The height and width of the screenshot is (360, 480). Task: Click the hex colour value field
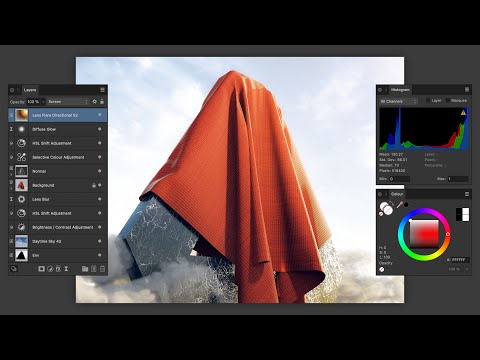tap(460, 260)
